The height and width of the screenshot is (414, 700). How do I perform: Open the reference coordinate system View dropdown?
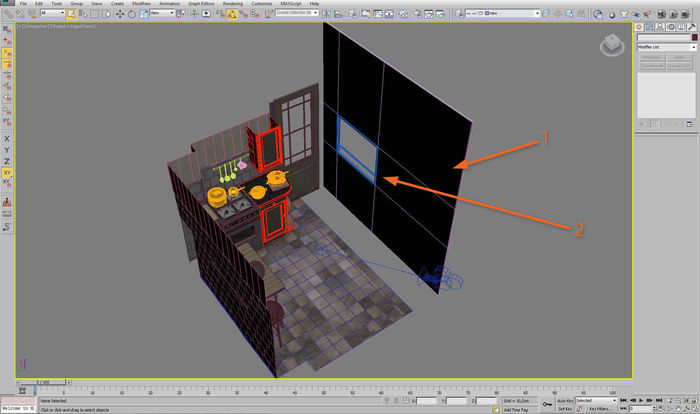point(162,13)
